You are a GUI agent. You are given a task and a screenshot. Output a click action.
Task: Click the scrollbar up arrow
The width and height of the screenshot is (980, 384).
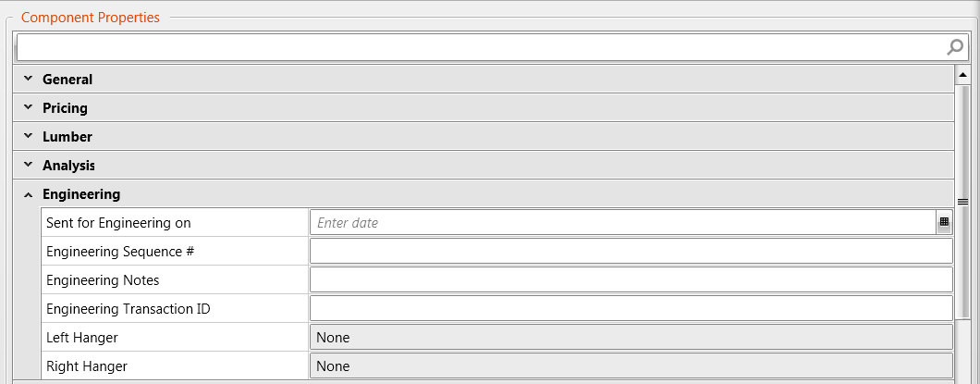[x=963, y=74]
